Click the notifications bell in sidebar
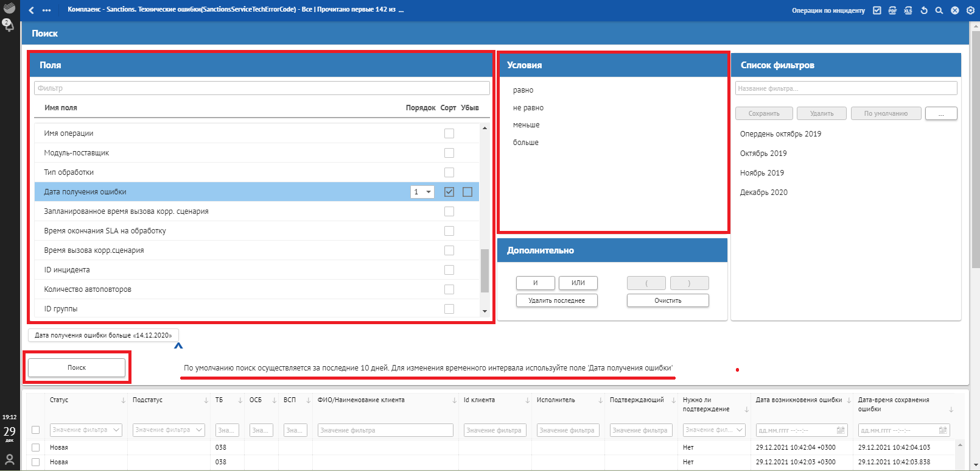The height and width of the screenshot is (471, 980). click(x=9, y=26)
